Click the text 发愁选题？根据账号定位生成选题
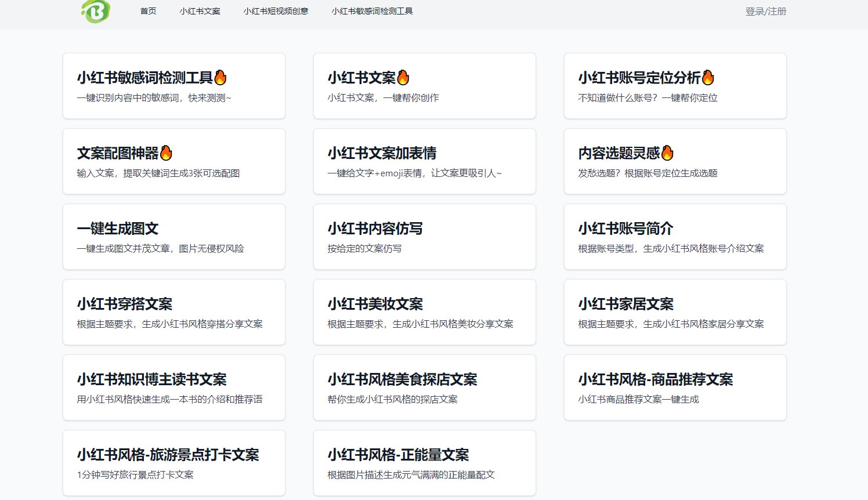This screenshot has width=868, height=500. coord(648,173)
